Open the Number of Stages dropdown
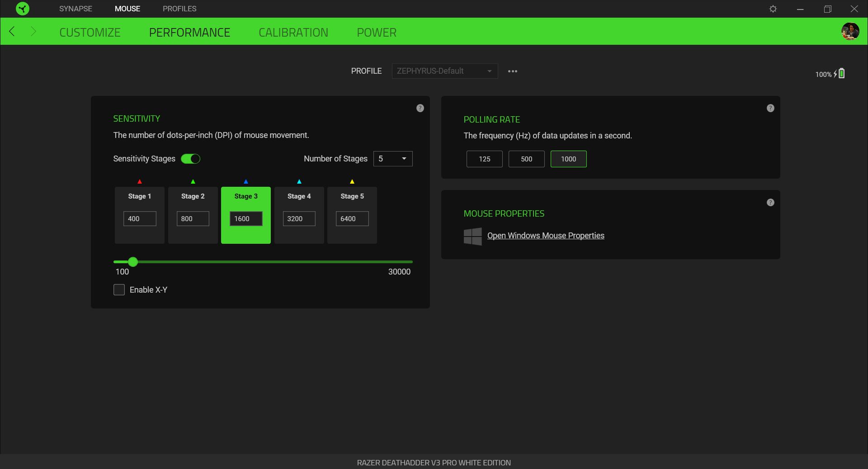 pyautogui.click(x=392, y=159)
